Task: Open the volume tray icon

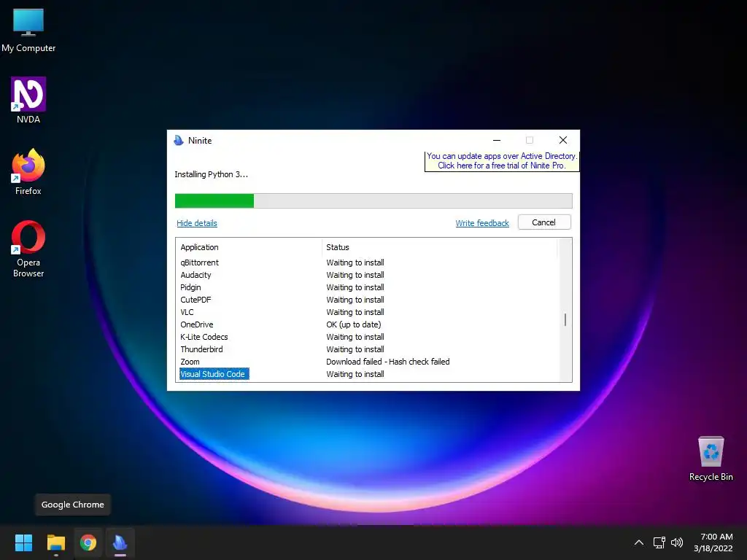Action: coord(676,542)
